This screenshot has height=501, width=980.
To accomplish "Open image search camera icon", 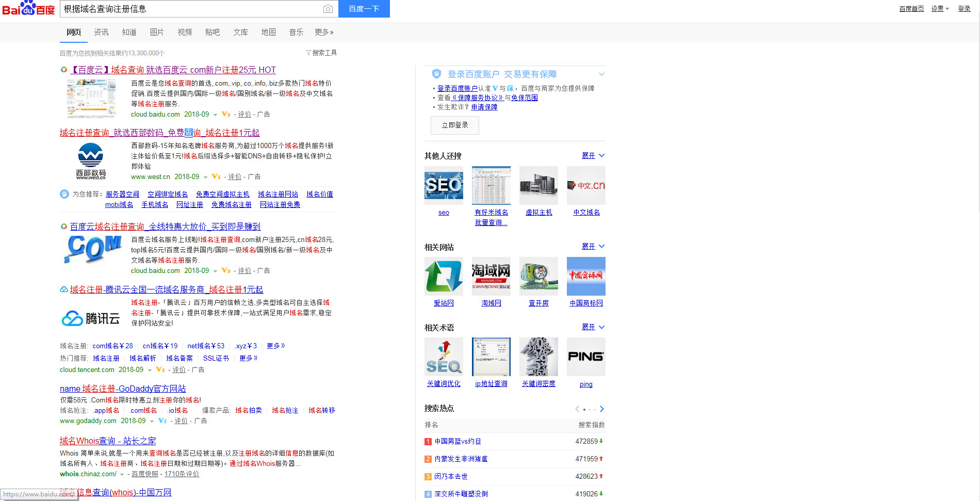I will pos(328,9).
